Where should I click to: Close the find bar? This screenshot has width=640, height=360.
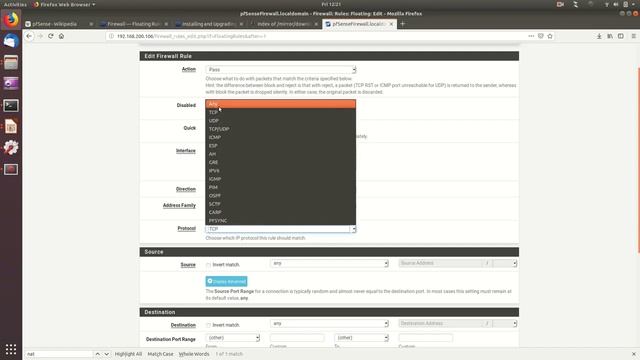(633, 354)
